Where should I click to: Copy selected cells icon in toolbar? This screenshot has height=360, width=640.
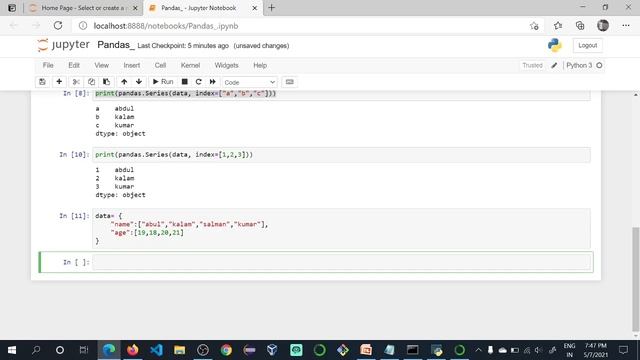91,82
